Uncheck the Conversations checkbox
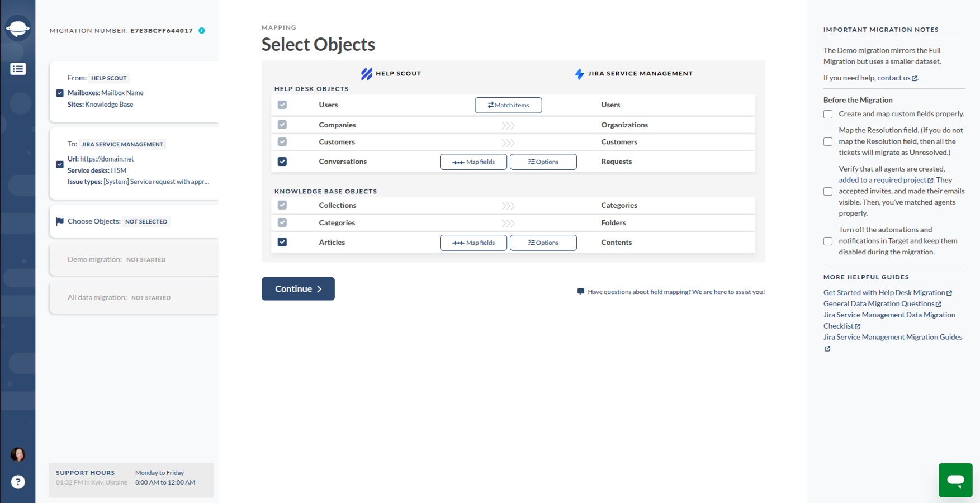Viewport: 980px width, 503px height. [282, 162]
